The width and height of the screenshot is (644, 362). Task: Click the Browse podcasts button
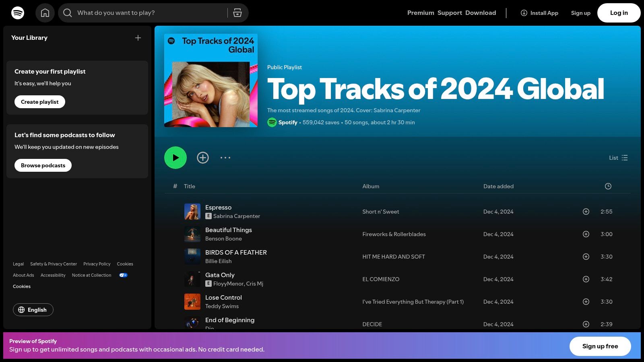[x=43, y=165]
